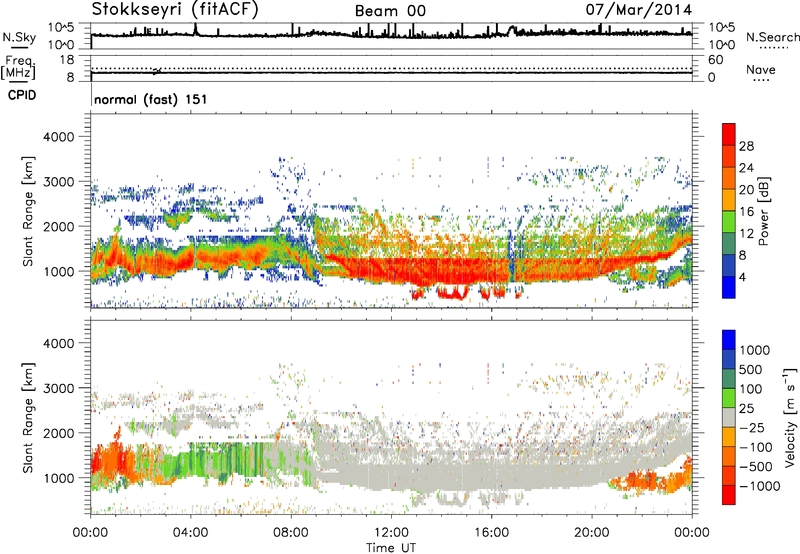Click the 12:00 time tick label
Viewport: 800px width, 554px height.
tap(391, 533)
